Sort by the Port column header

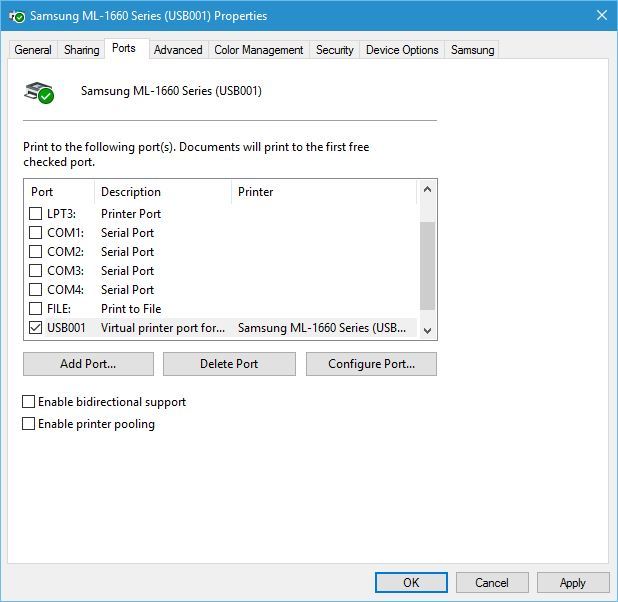[x=59, y=192]
